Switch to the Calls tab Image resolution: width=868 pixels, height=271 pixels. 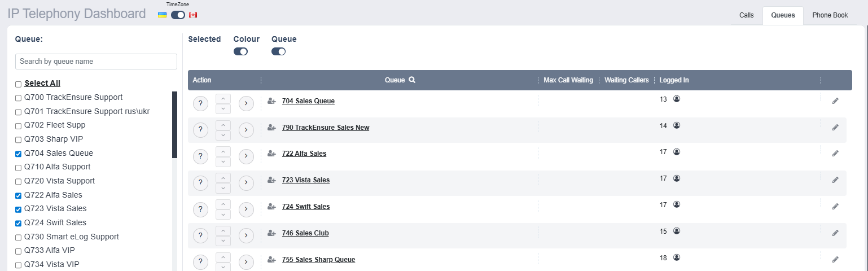[x=746, y=15]
